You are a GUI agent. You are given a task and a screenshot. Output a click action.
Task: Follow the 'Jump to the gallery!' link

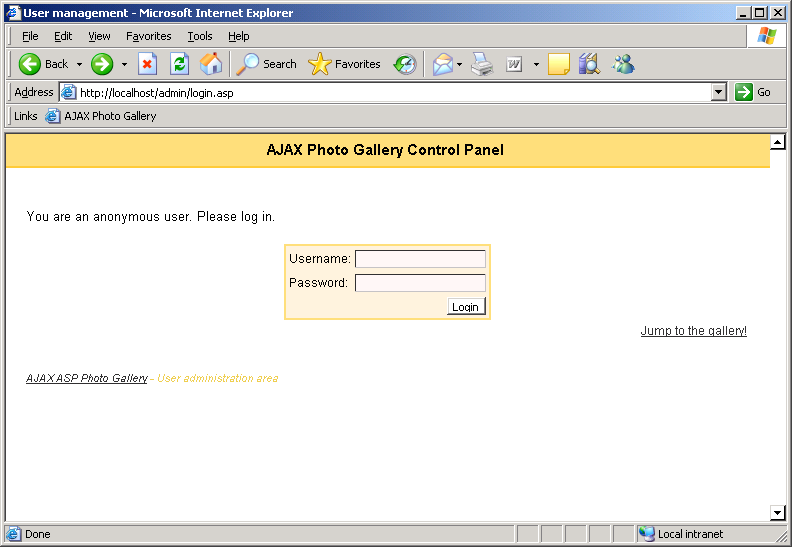point(693,331)
